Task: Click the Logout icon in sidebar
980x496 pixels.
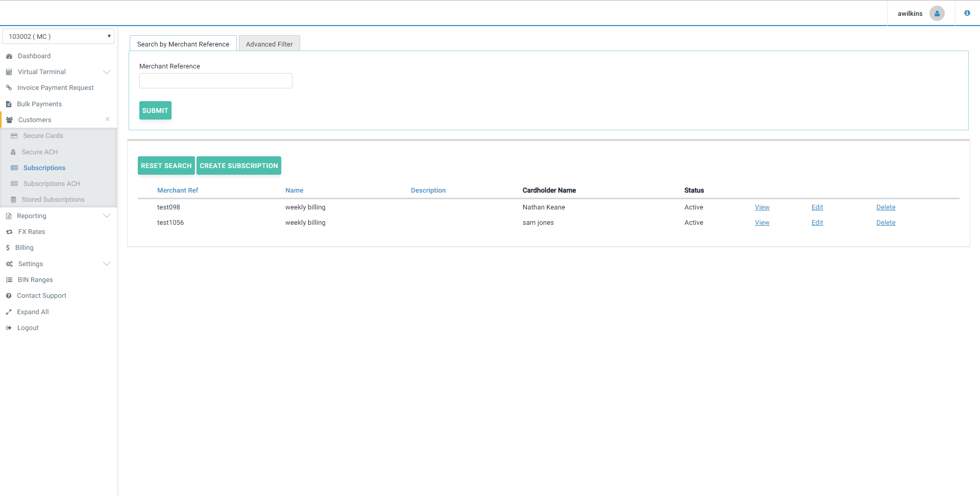Action: pos(9,328)
